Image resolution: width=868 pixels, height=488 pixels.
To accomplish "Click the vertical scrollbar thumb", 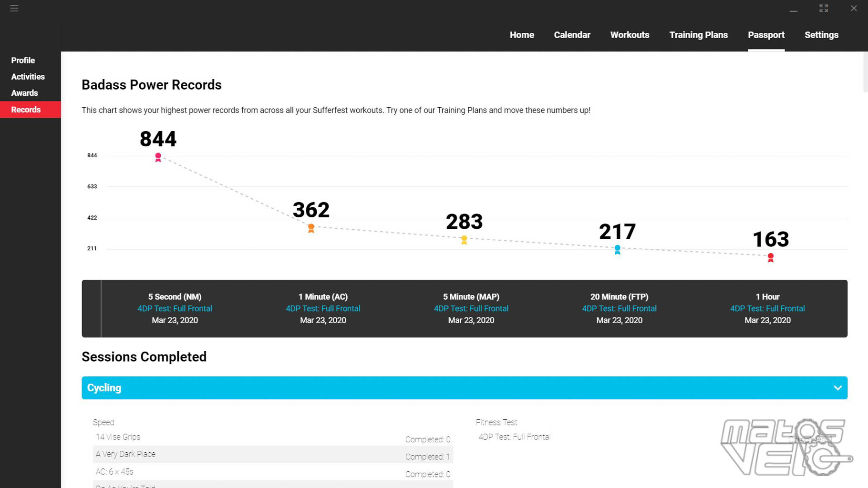I will click(865, 72).
